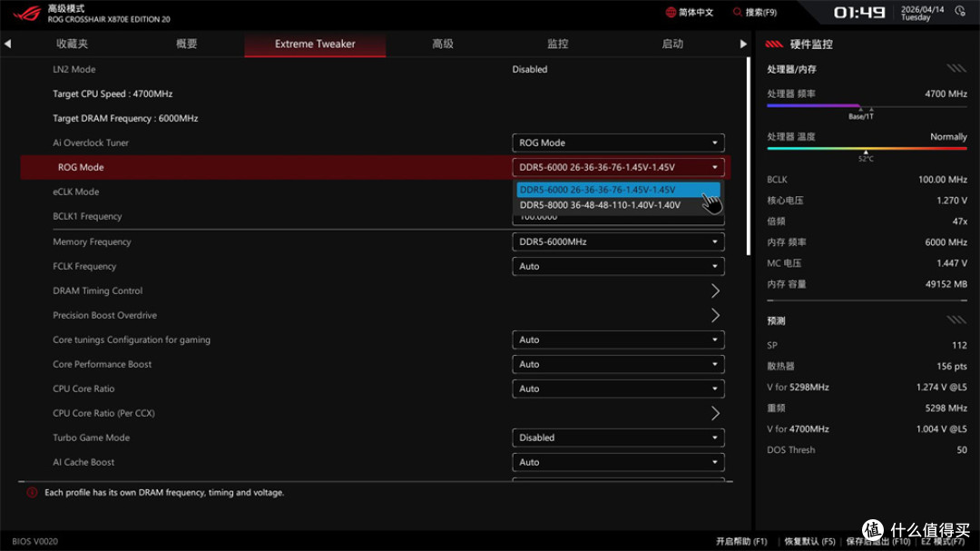The height and width of the screenshot is (551, 980).
Task: Expand DRAM Timing Control submenu arrow
Action: (x=715, y=290)
